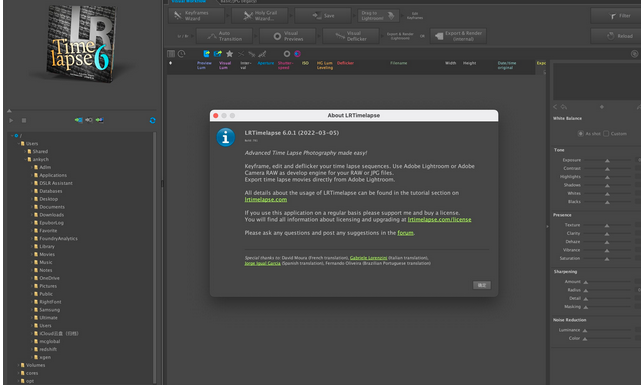This screenshot has height=385, width=641.
Task: Open the lrtimelapse.com/license link
Action: coord(439,219)
